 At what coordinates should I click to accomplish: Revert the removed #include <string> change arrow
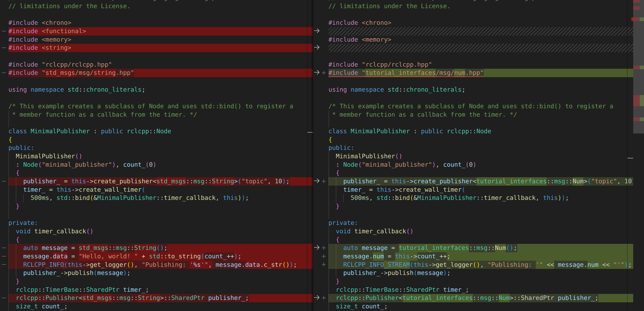[317, 48]
